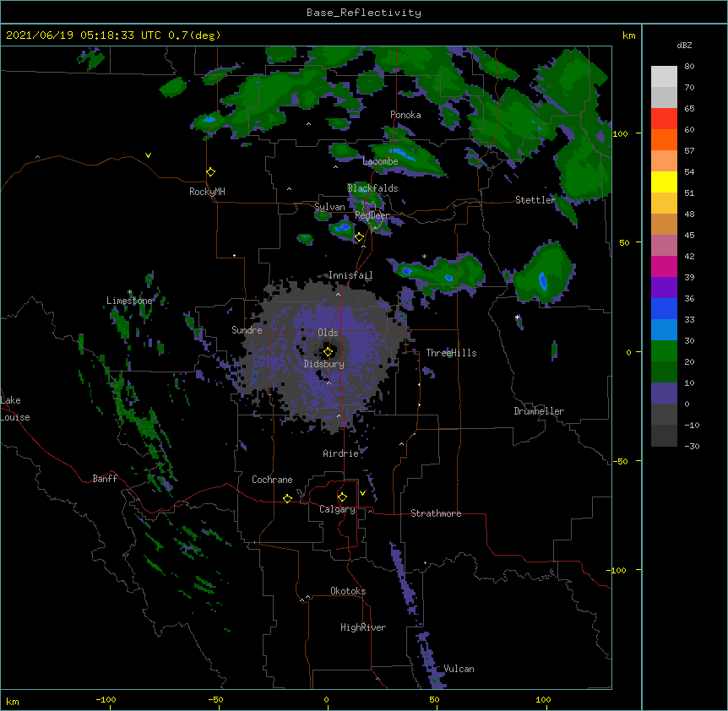Screen dimensions: 728x711
Task: Click the -50 tick on bottom km axis
Action: (x=215, y=699)
